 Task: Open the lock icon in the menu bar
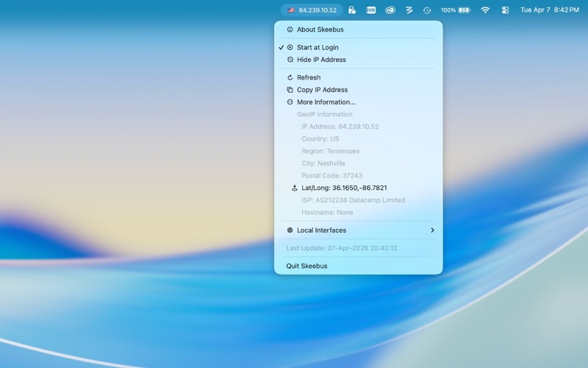pyautogui.click(x=352, y=10)
